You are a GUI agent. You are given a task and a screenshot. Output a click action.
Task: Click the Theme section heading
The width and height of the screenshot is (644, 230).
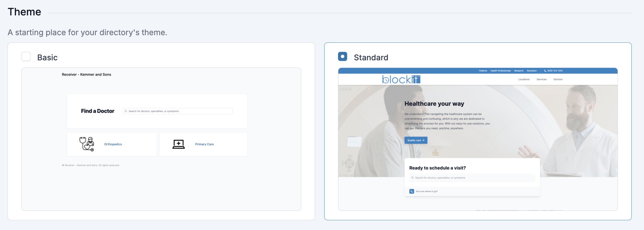click(x=25, y=12)
